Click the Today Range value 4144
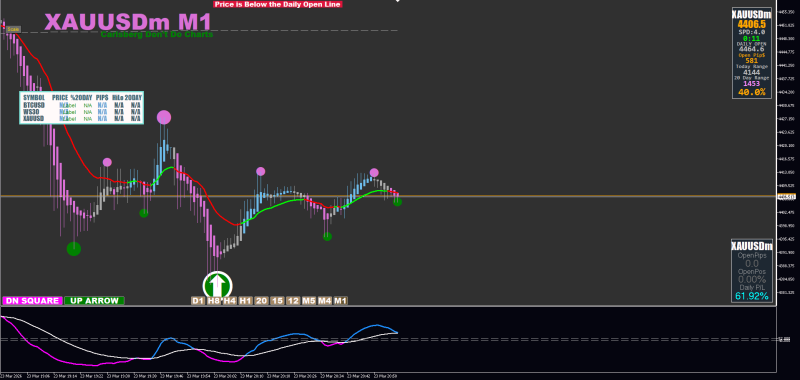The image size is (800, 380). [752, 72]
